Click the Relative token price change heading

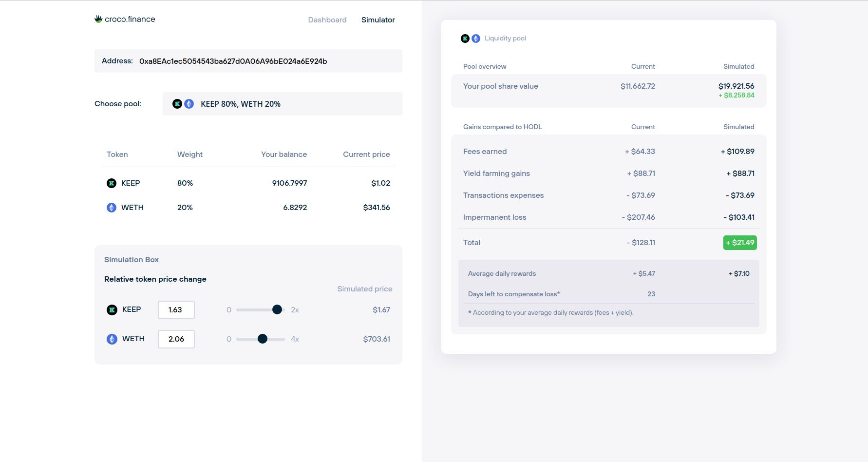tap(155, 279)
